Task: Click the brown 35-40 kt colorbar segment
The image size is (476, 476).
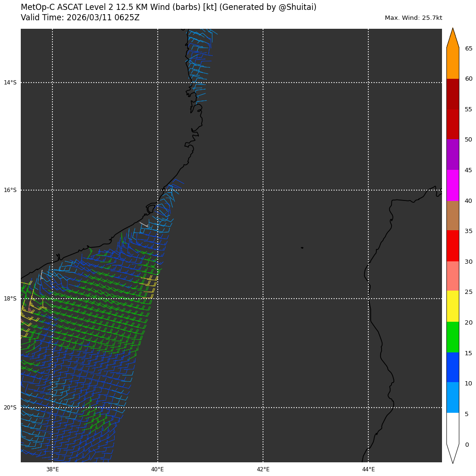Action: click(x=452, y=216)
